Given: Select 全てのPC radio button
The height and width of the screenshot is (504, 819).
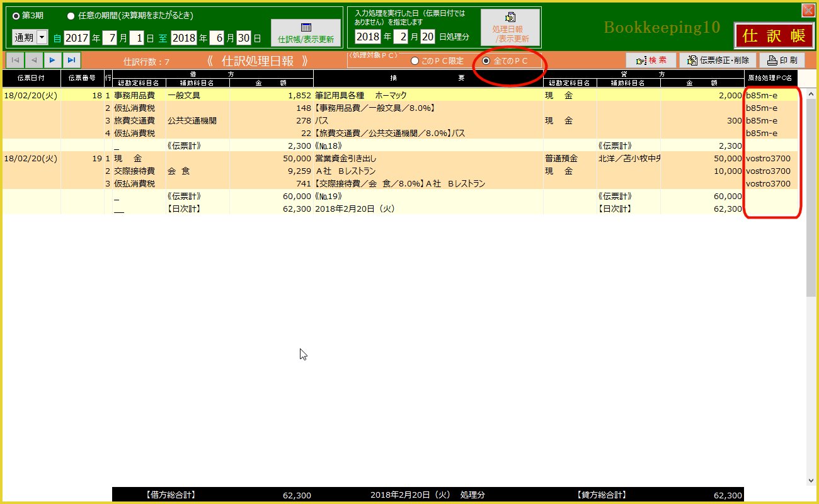Looking at the screenshot, I should pos(486,61).
